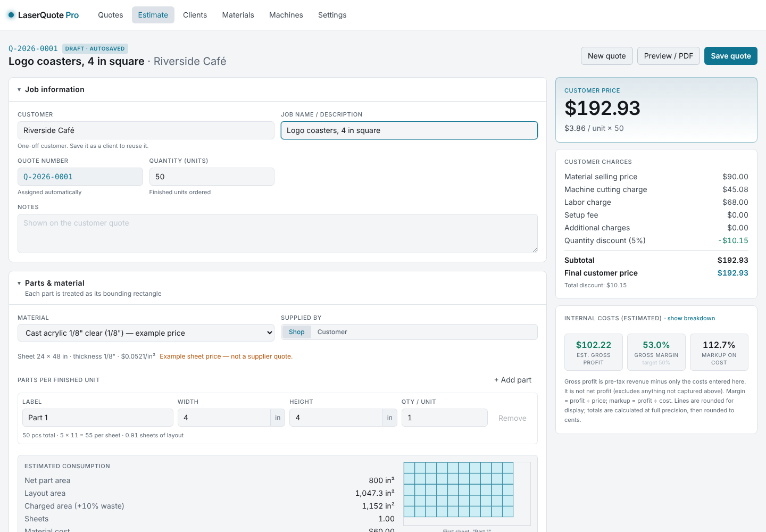Click the Quote number field
This screenshot has height=532, width=766.
click(x=80, y=177)
